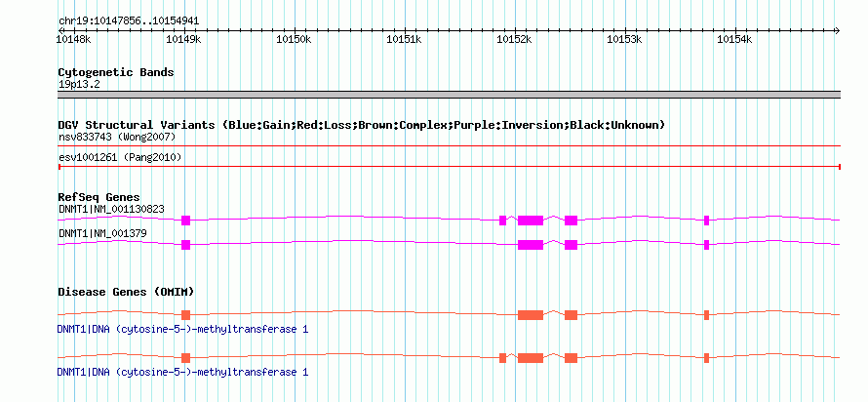Select the Disease Genes (OMIM) track title
868x402 pixels.
click(126, 292)
